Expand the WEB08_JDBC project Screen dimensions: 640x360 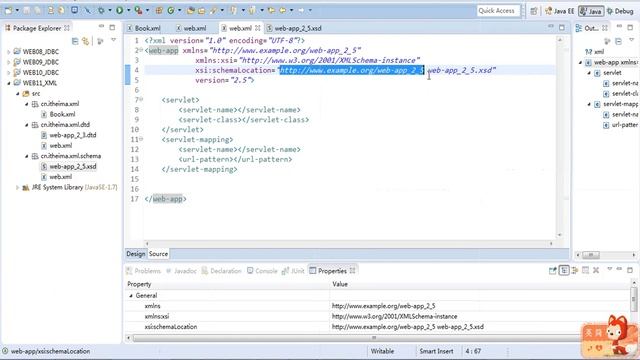click(x=9, y=52)
